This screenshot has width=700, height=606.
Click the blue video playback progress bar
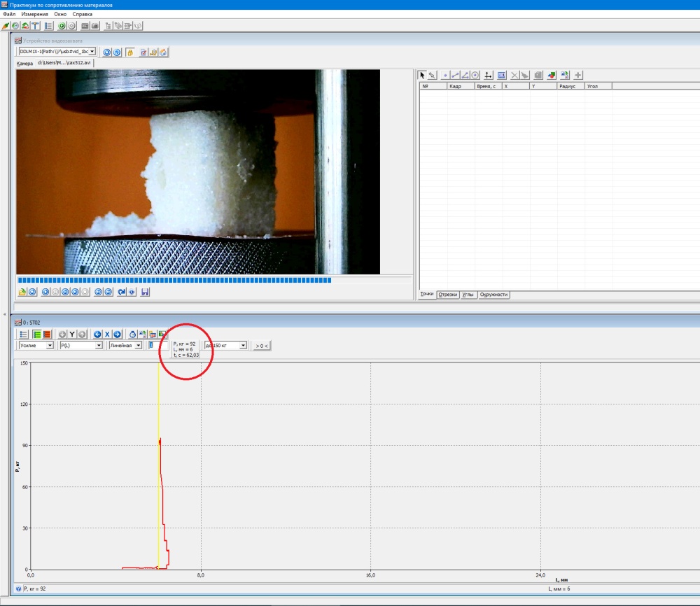174,280
